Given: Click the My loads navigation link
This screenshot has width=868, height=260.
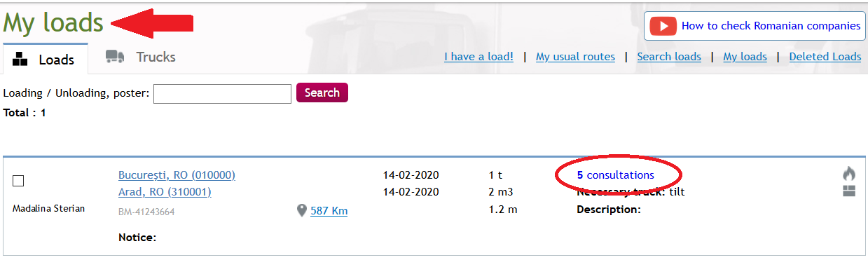Looking at the screenshot, I should pyautogui.click(x=745, y=57).
